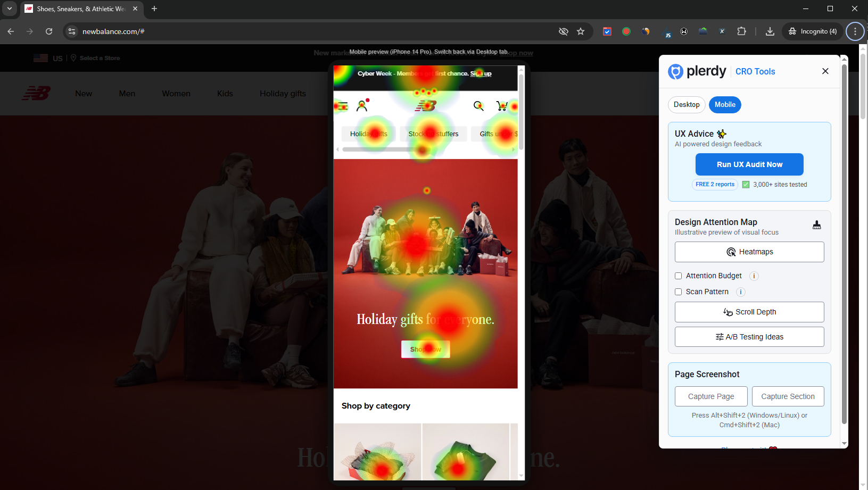Screen dimensions: 868x490
Task: Switch Plerdy preview to Desktop tab
Action: 687,105
